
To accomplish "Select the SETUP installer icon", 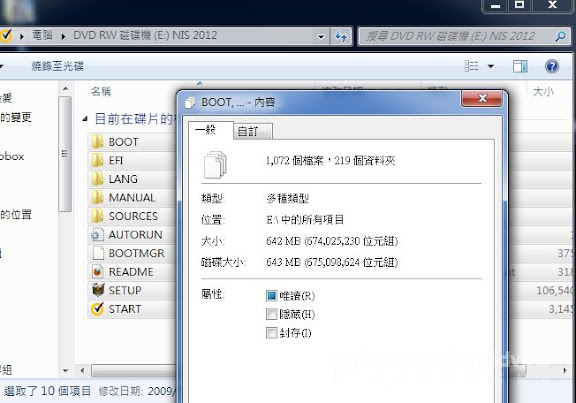I will [97, 290].
